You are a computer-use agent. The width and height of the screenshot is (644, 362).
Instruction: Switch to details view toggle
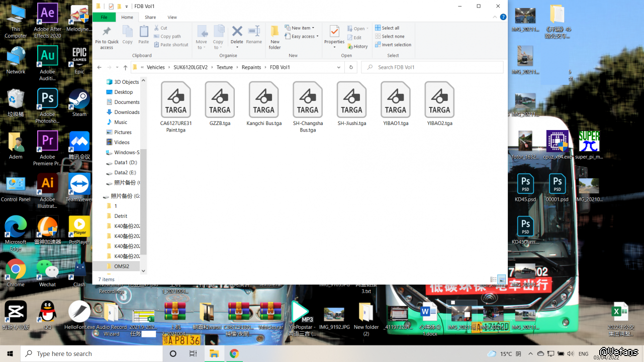coord(493,280)
